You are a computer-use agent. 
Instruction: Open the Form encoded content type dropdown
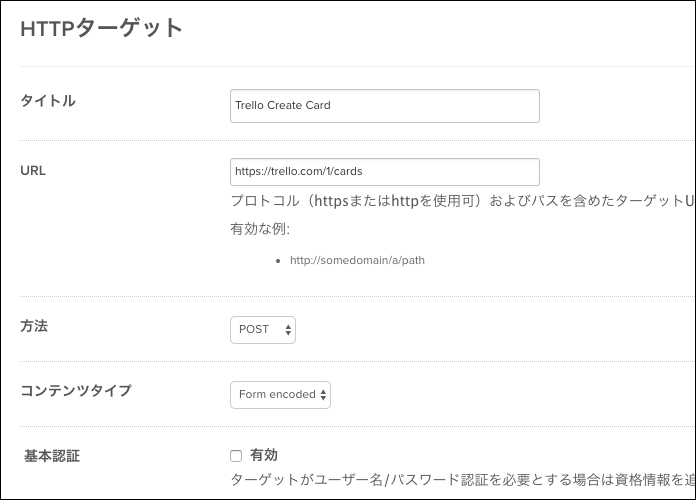click(x=280, y=395)
